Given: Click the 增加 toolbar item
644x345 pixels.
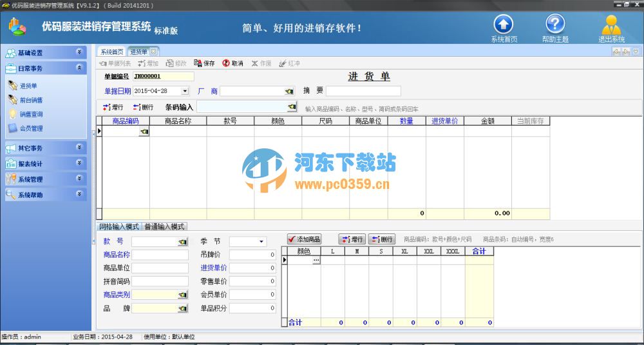Looking at the screenshot, I should (x=148, y=63).
